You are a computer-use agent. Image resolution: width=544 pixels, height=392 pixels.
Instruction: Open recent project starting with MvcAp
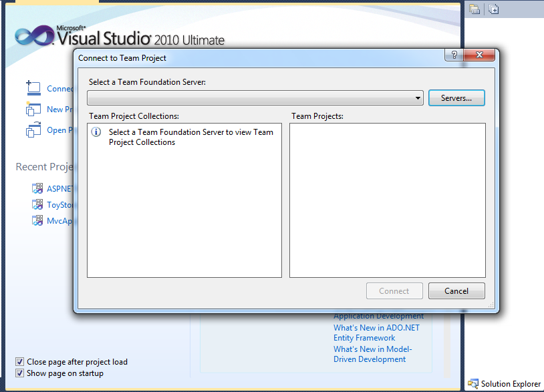pyautogui.click(x=60, y=221)
